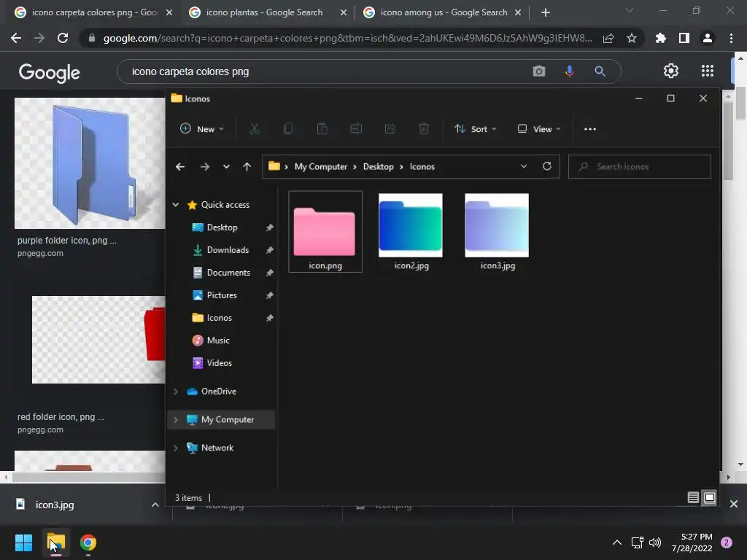Click the Share icon in Explorer toolbar
The image size is (747, 560).
coord(390,129)
